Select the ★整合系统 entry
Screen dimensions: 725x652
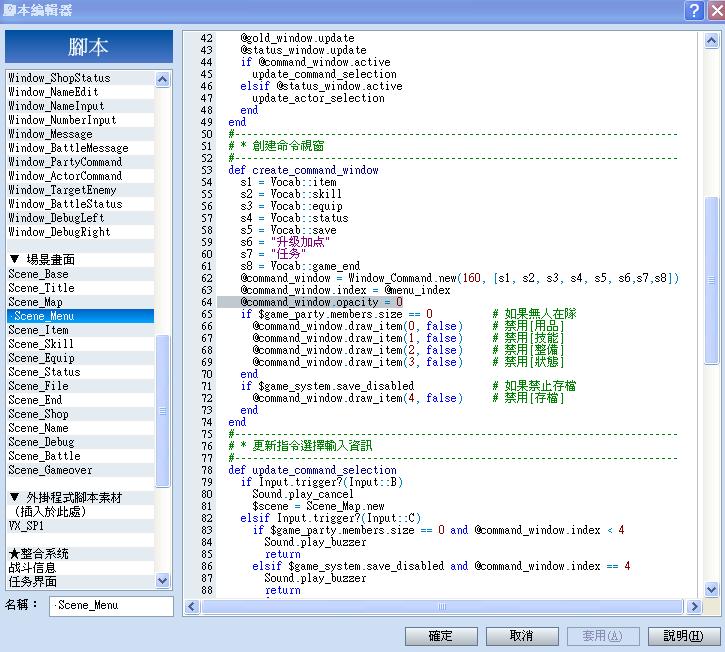(x=80, y=554)
